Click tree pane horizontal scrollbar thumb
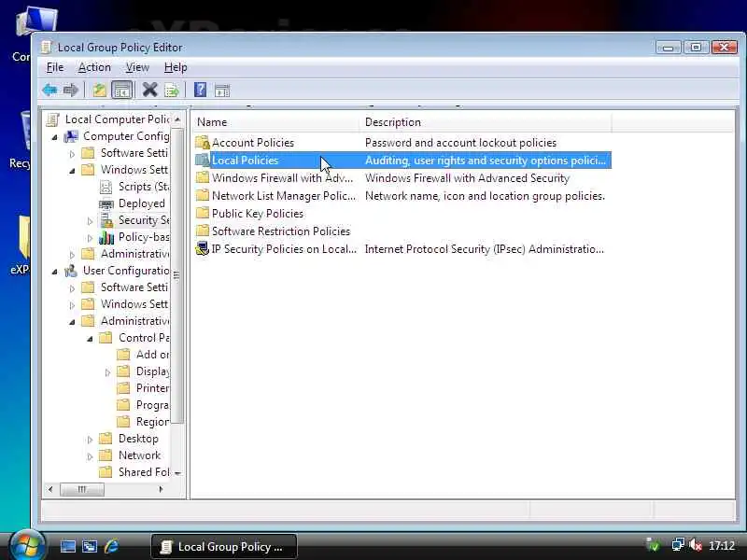Image resolution: width=747 pixels, height=560 pixels. 82,489
